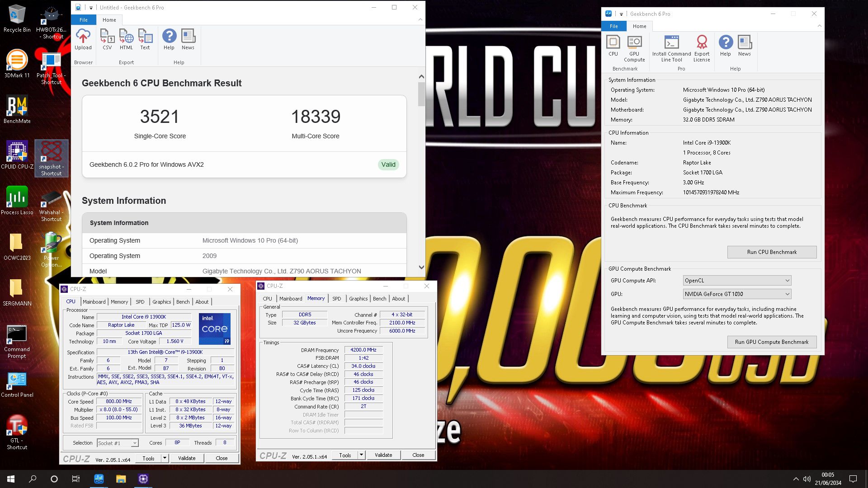
Task: Collapse the ribbon in right Geekbench 6 Pro window
Action: click(x=819, y=26)
